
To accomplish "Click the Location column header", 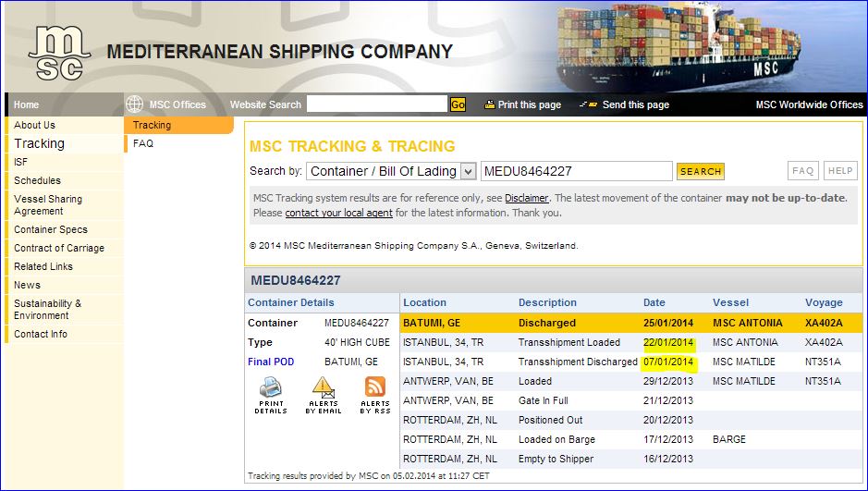I will click(424, 302).
